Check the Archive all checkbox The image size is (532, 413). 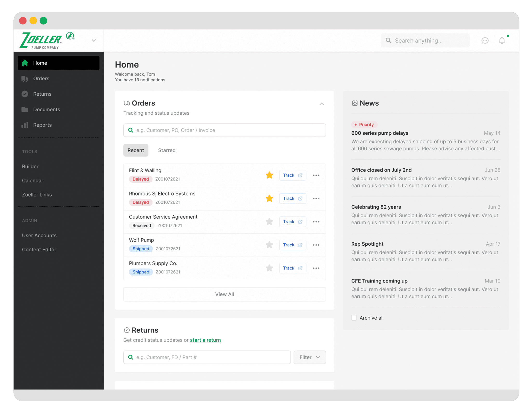[355, 318]
